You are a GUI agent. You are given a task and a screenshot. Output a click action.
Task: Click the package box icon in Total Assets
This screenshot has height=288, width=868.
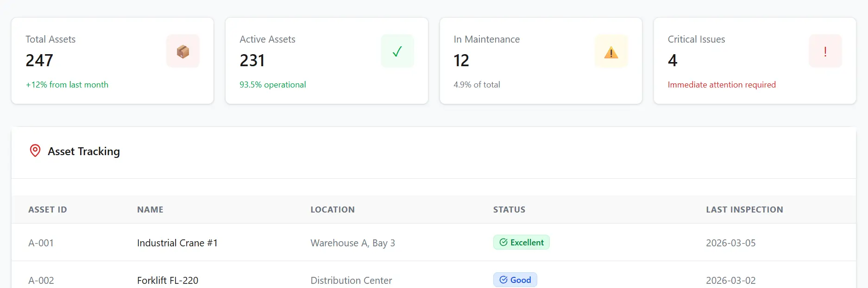(x=183, y=51)
